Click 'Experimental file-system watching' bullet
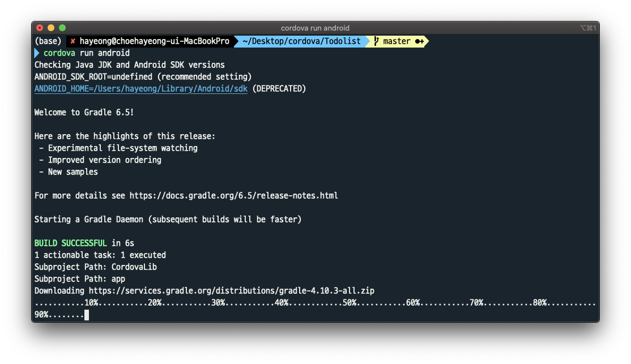Screen dimensions: 631x364 tap(123, 148)
